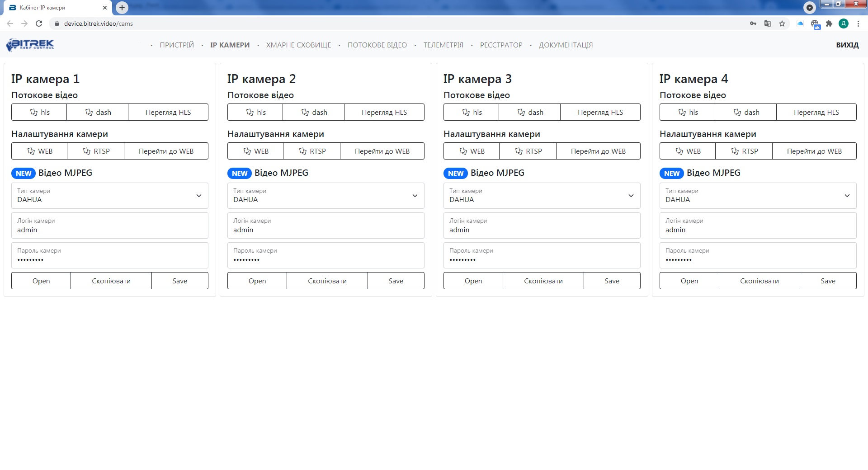868x470 pixels.
Task: Copy the WEB link for IP camera 3
Action: click(x=471, y=151)
